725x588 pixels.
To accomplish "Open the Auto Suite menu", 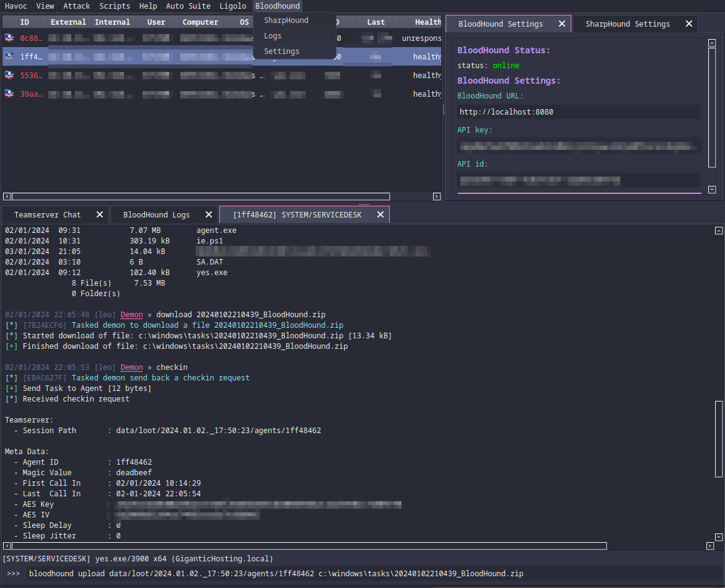I will click(x=188, y=6).
